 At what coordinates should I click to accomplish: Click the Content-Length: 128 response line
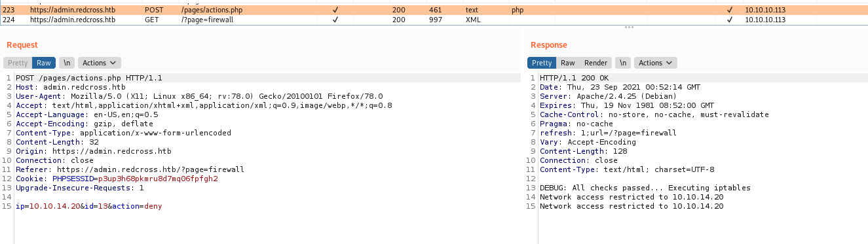(583, 151)
